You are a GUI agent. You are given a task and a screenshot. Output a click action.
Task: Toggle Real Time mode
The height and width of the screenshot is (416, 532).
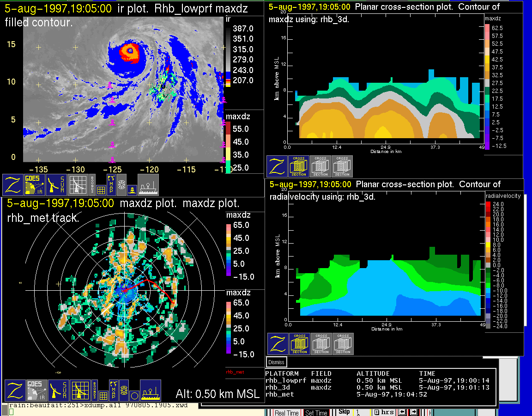[286, 413]
